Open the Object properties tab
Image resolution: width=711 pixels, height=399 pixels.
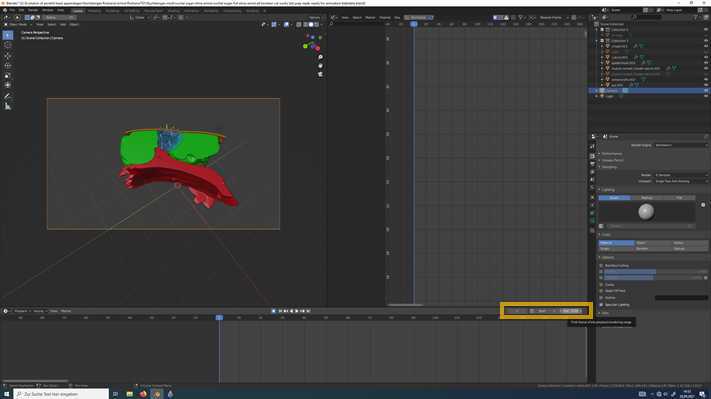pyautogui.click(x=592, y=197)
